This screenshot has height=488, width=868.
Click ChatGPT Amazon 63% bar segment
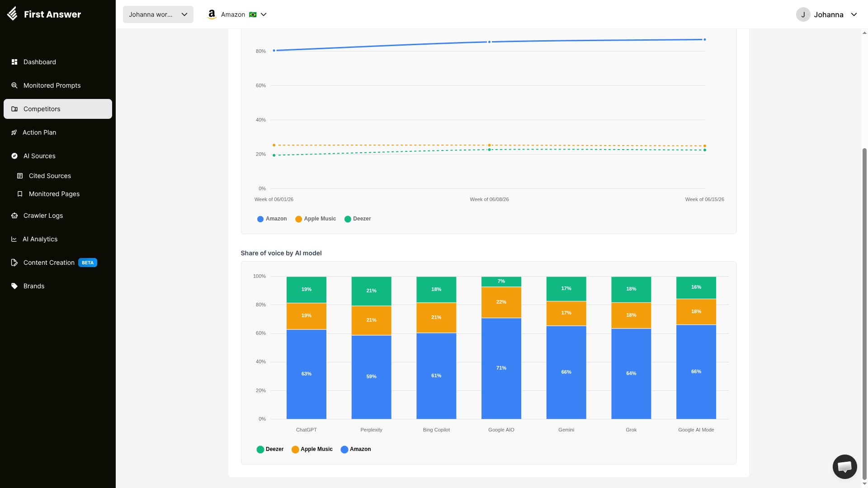point(306,374)
